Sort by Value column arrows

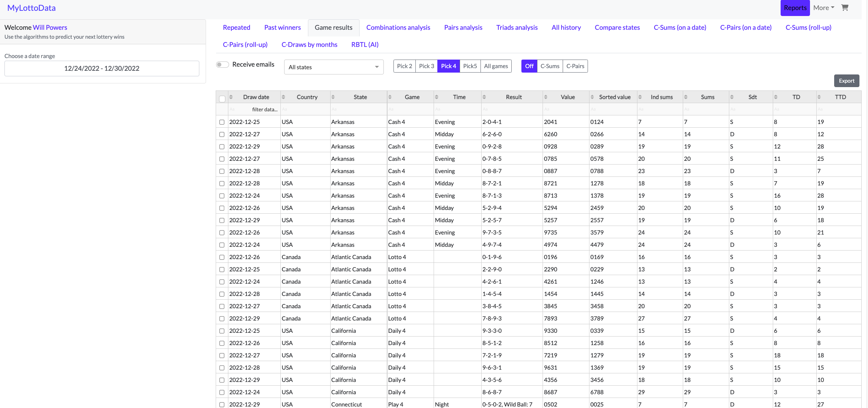546,97
